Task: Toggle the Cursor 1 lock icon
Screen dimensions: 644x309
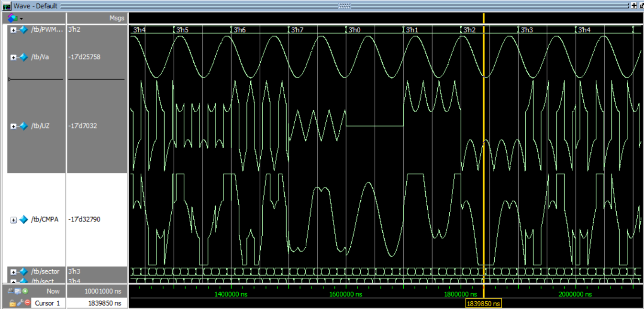Action: tap(12, 303)
